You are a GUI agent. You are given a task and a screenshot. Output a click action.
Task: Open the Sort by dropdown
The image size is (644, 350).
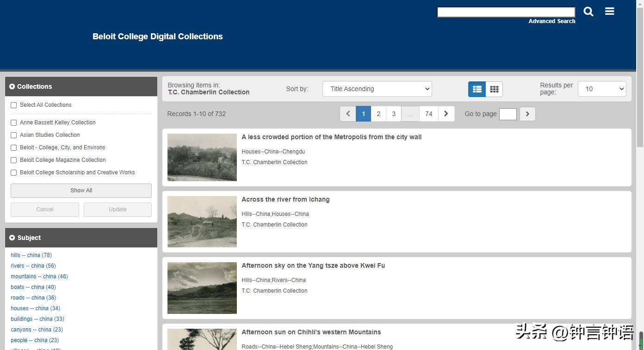click(x=377, y=89)
